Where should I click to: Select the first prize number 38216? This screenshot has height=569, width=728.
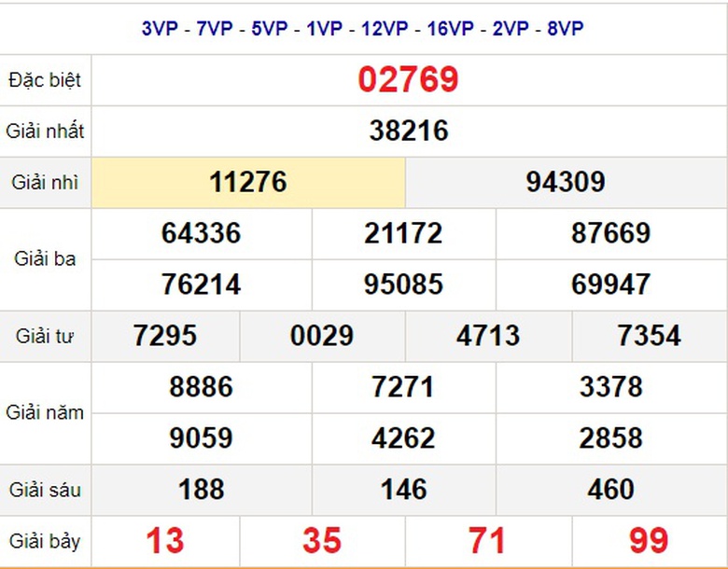pos(409,131)
